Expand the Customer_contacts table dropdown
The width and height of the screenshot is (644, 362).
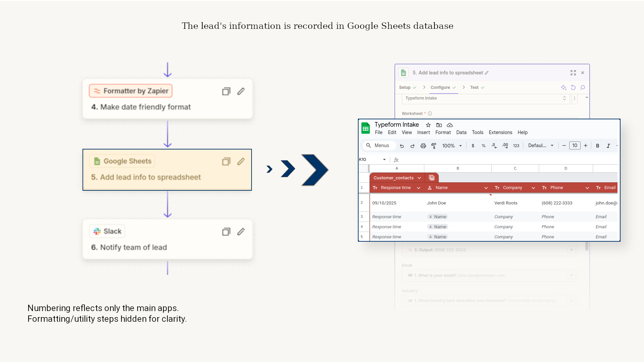419,178
